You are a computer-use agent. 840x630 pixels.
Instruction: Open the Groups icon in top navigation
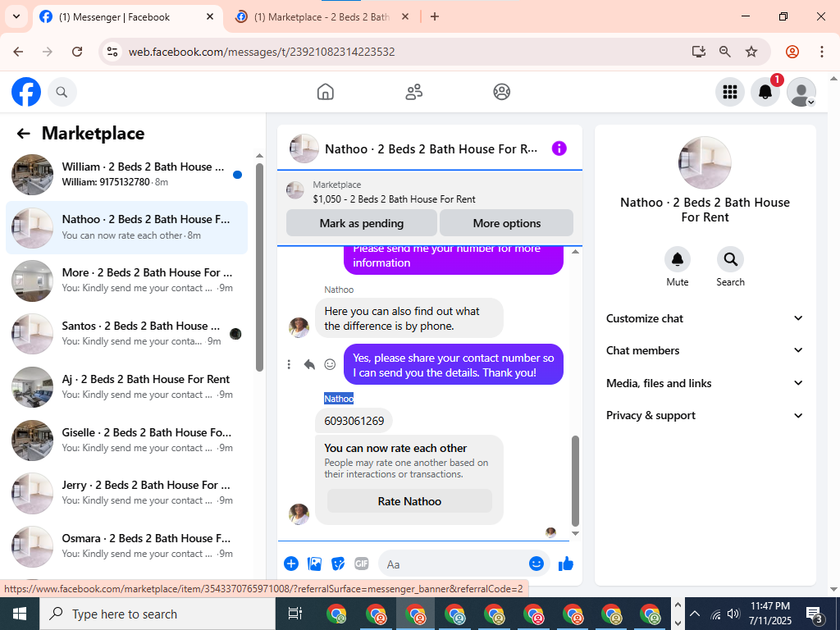[501, 92]
